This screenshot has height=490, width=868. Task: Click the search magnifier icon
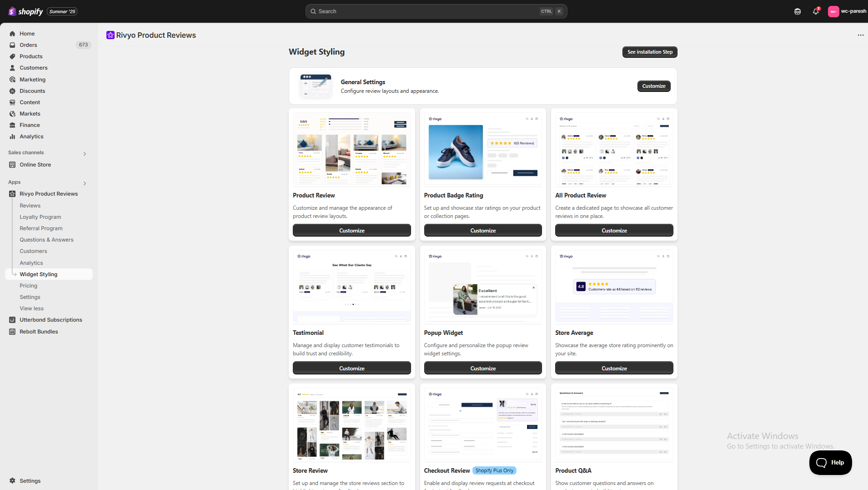(x=313, y=11)
